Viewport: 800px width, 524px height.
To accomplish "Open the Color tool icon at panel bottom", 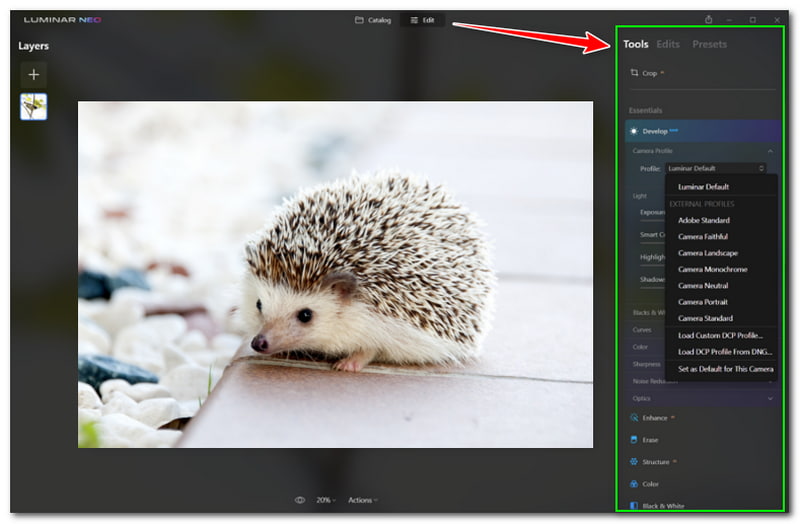I will point(634,484).
